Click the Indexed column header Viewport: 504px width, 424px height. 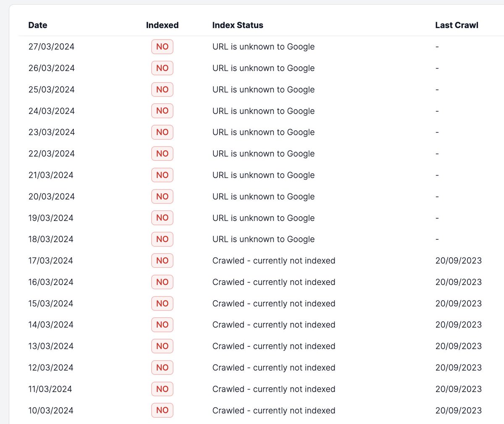point(162,25)
